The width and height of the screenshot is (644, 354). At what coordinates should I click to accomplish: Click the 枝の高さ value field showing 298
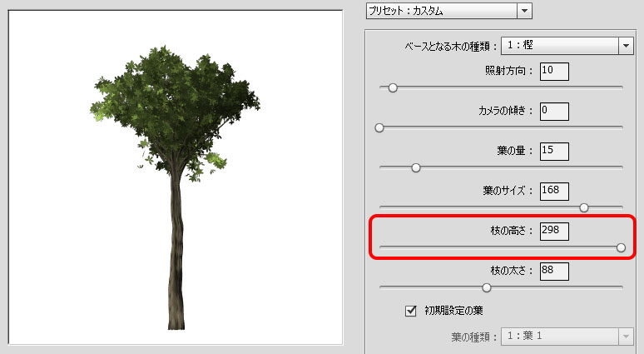click(554, 231)
